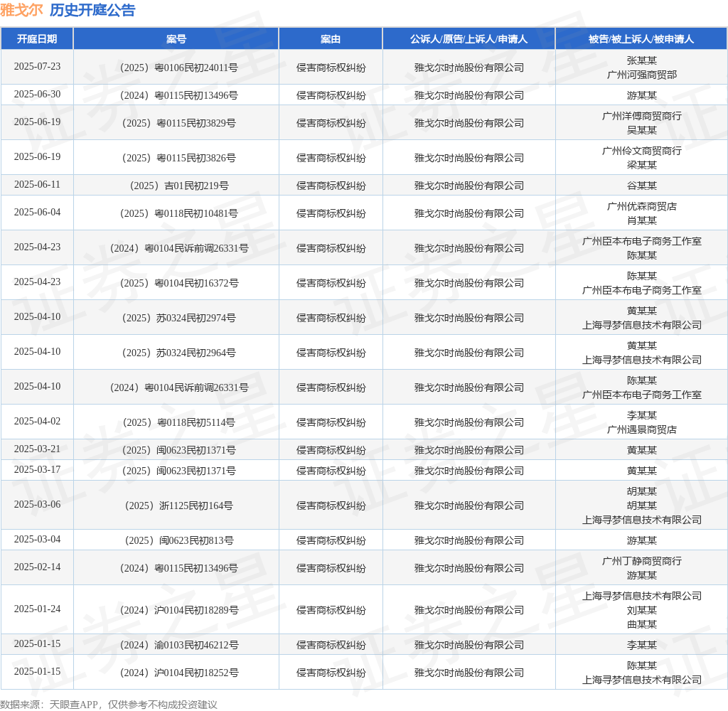This screenshot has width=728, height=711.
Task: Click 侵害商标权纠纷 in the 2025-04-02 row
Action: click(x=331, y=422)
